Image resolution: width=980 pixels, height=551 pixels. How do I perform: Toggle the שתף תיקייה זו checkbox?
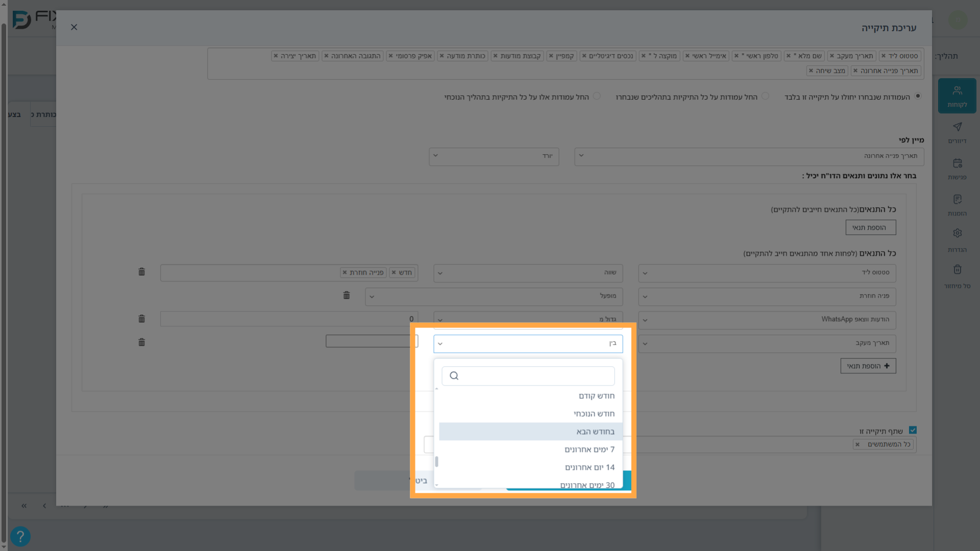[x=913, y=430]
